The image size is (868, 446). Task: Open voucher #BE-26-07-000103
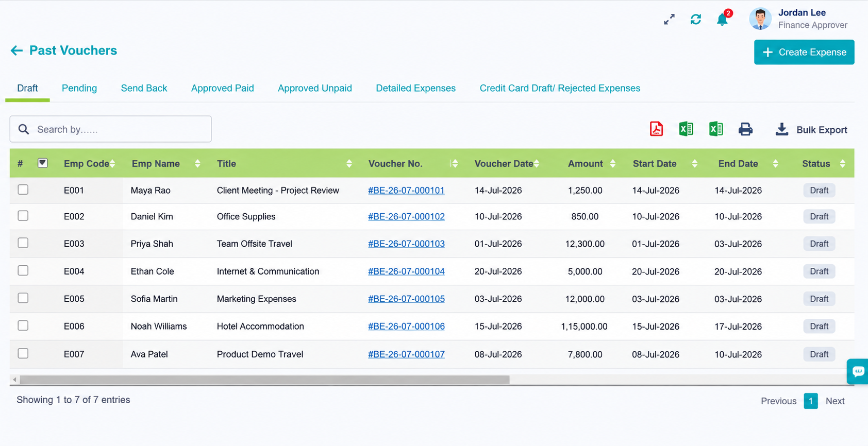(406, 244)
